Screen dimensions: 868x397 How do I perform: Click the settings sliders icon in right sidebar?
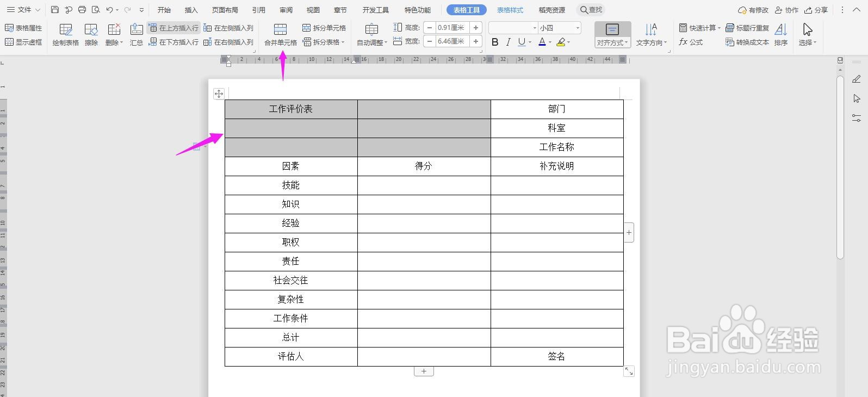857,117
